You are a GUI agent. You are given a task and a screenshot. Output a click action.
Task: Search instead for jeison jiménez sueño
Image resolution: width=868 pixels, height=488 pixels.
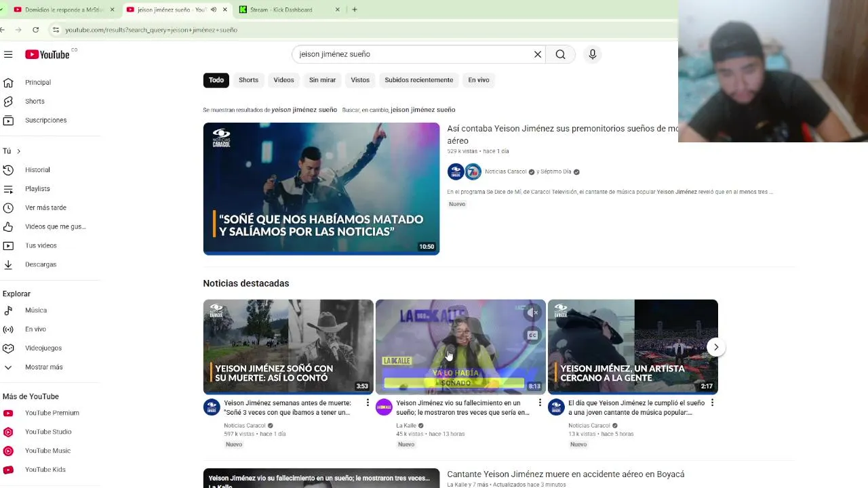coord(422,110)
